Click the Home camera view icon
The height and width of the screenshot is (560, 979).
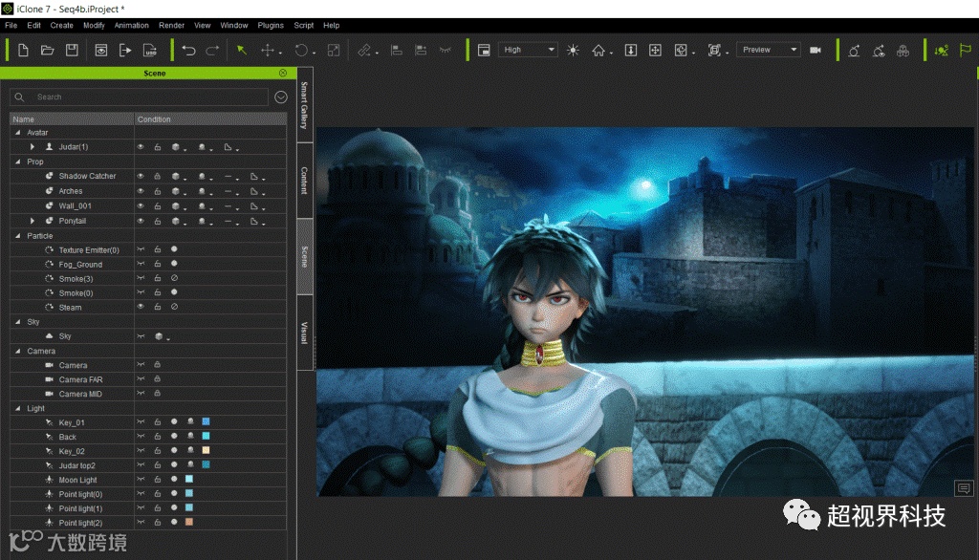point(598,51)
